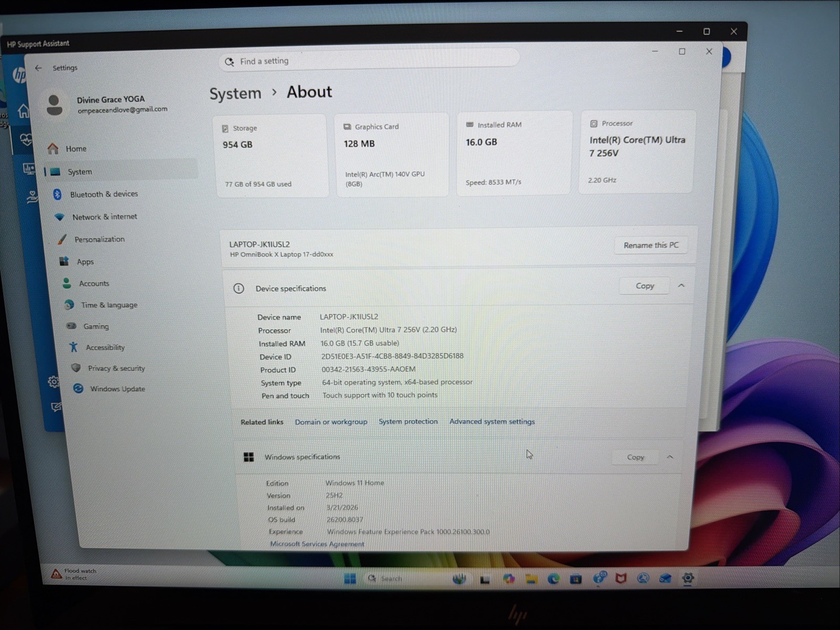Image resolution: width=840 pixels, height=630 pixels.
Task: Open File Explorer from the taskbar
Action: tap(531, 579)
